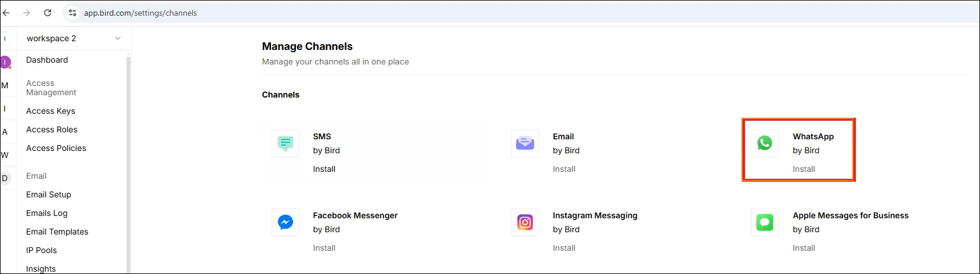Install the SMS channel
Screen dimensions: 980x274
pos(324,169)
